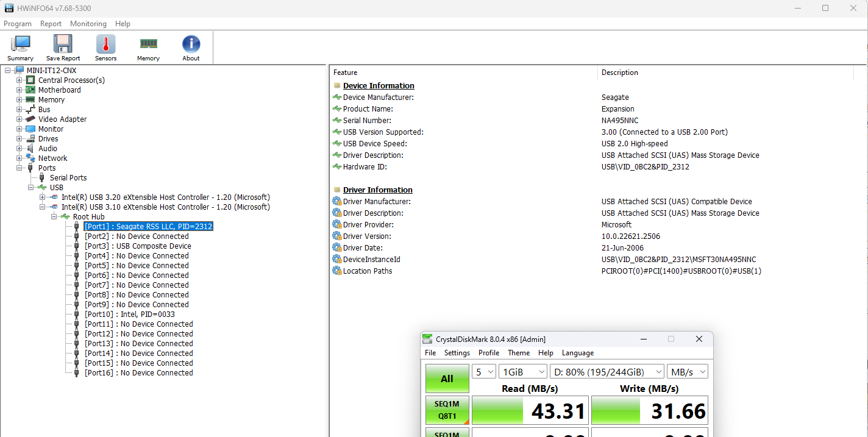Screen dimensions: 868x437
Task: Select the Bus icon in tree
Action: (30, 109)
